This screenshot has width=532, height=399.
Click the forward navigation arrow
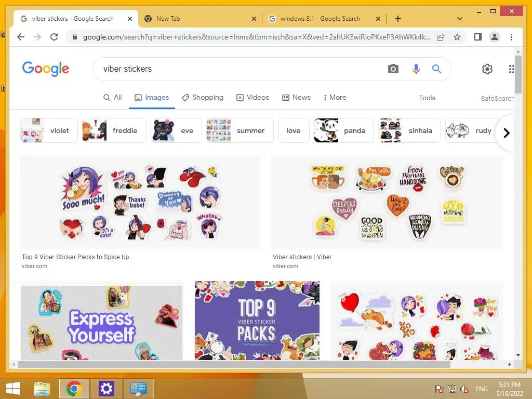point(37,37)
